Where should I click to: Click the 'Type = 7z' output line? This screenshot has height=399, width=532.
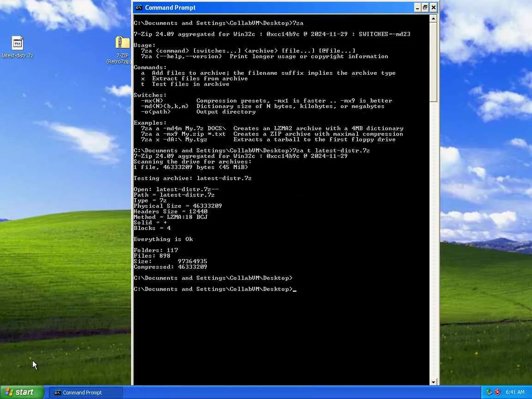[x=150, y=200]
